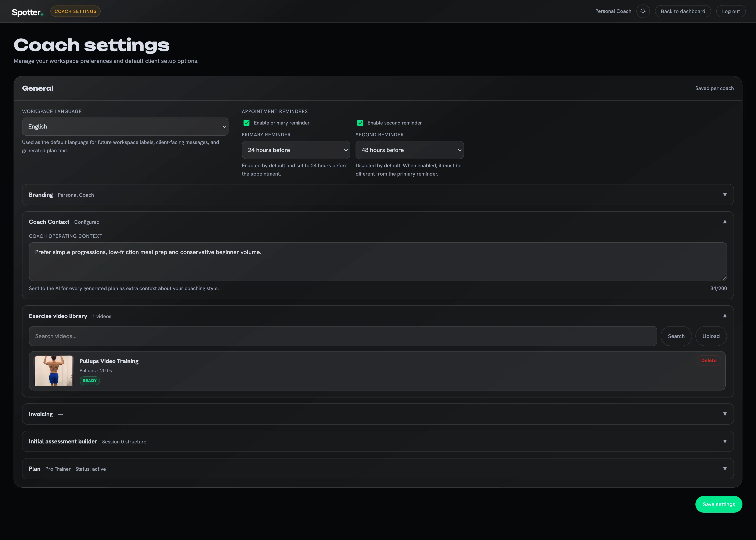This screenshot has width=756, height=540.
Task: Click the 'Pullups · 20.0s' metadata text
Action: [x=96, y=370]
